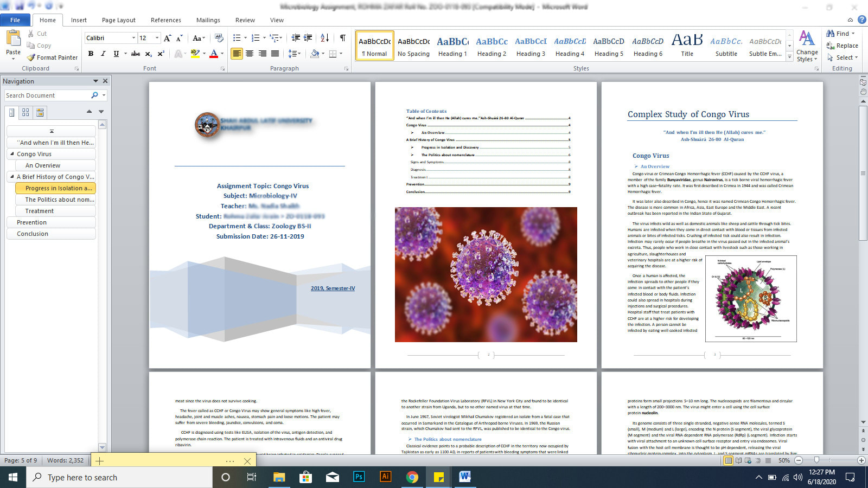Click the Sort button in Paragraph group
This screenshot has width=868, height=488.
pyautogui.click(x=324, y=38)
